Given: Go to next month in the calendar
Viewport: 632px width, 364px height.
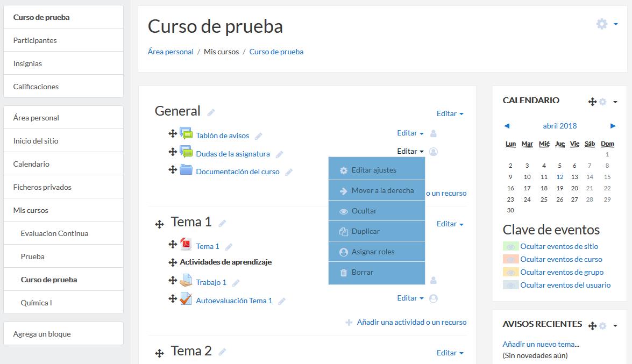Looking at the screenshot, I should tap(613, 126).
